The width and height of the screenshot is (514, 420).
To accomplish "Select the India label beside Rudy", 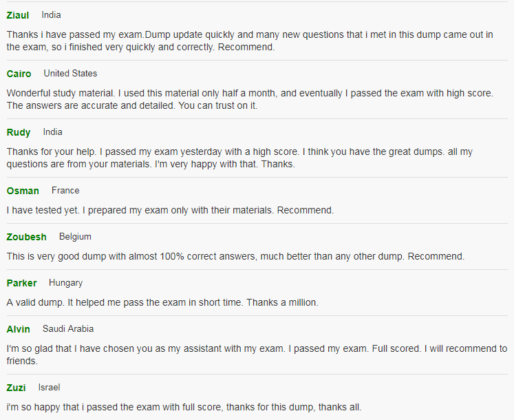I will [52, 132].
